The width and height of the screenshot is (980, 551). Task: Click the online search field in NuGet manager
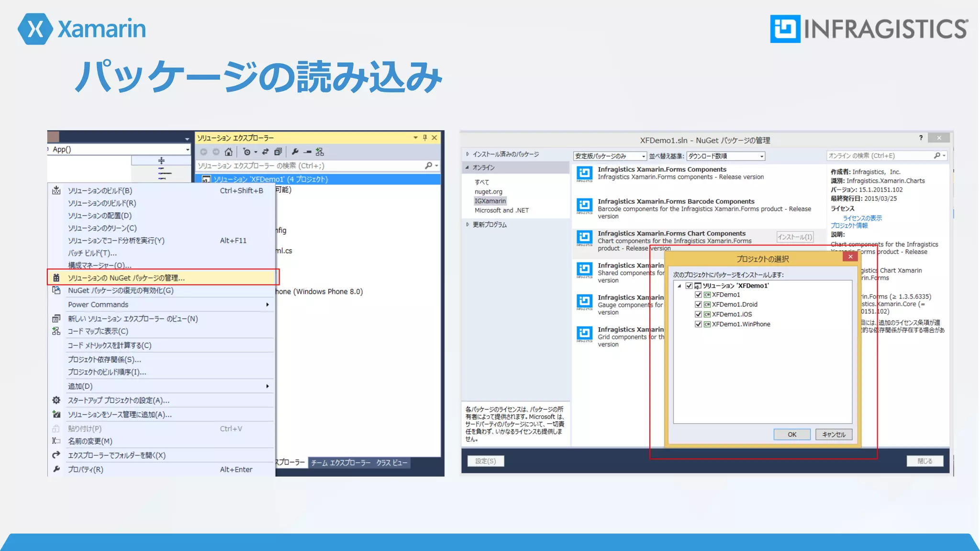(x=880, y=156)
